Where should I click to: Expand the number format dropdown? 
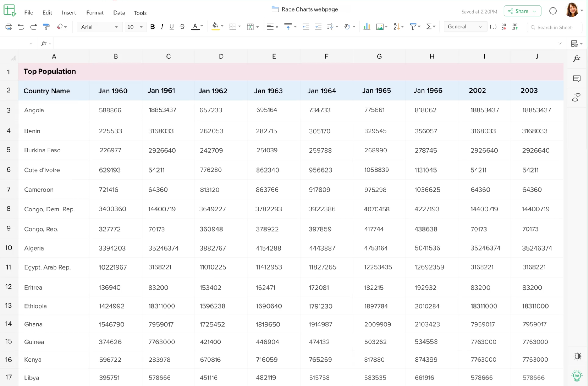pyautogui.click(x=480, y=27)
